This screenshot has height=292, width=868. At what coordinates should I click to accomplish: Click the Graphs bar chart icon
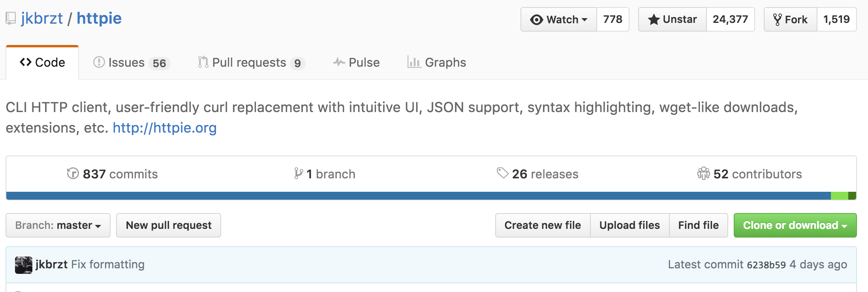(414, 62)
